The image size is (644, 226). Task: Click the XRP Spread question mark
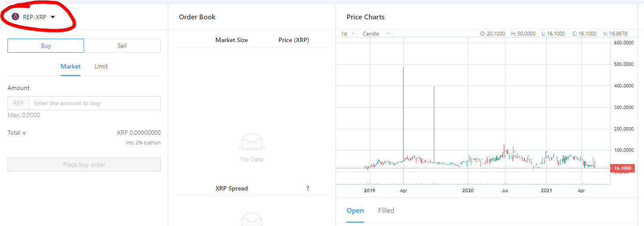click(x=308, y=188)
